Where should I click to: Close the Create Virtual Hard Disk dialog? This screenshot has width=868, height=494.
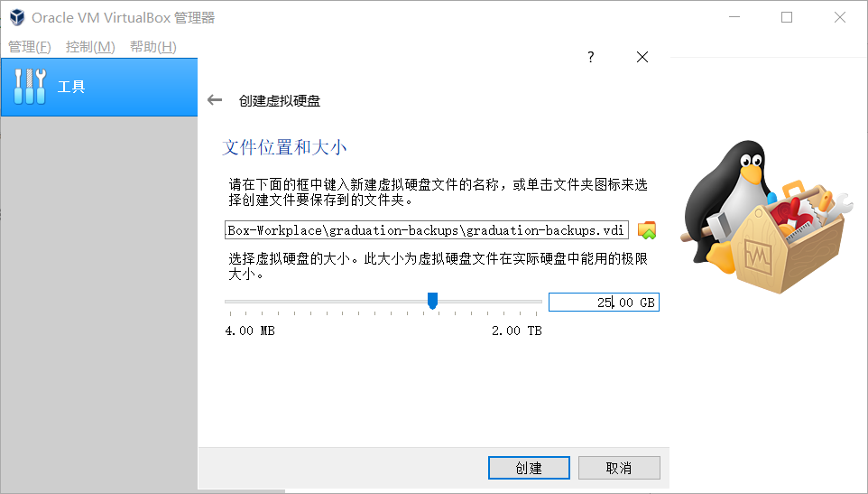[x=642, y=57]
